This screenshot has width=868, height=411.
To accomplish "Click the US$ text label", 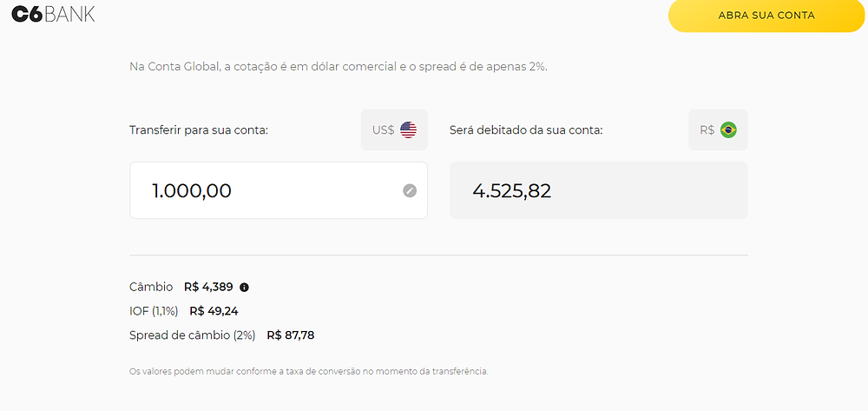I will (383, 130).
